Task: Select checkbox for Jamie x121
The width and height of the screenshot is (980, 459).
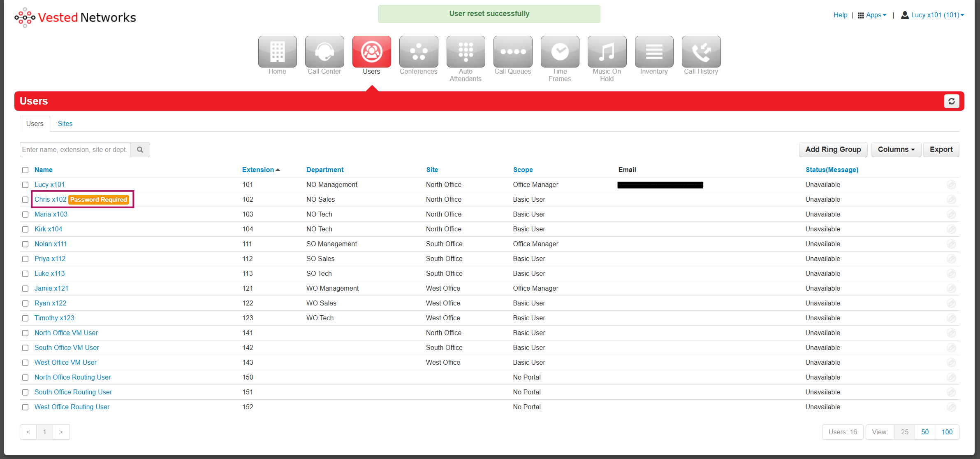Action: [x=25, y=289]
